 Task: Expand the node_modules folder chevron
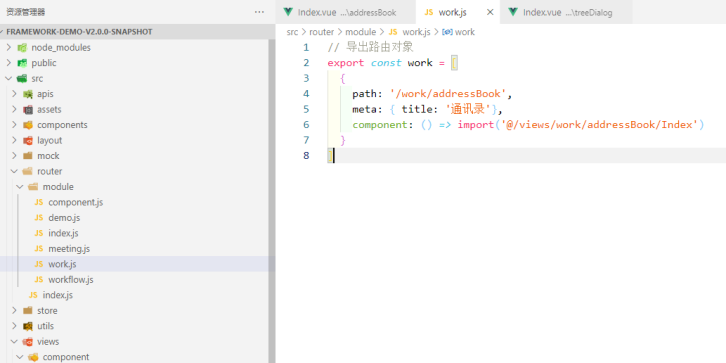(x=8, y=47)
